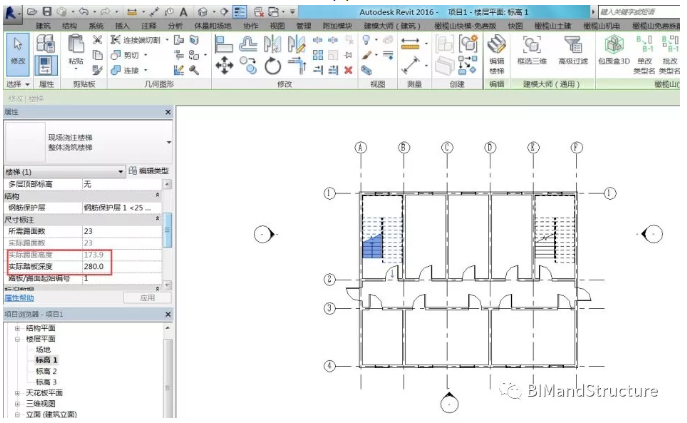687x423 pixels.
Task: Click the Undo arrow icon
Action: (84, 12)
